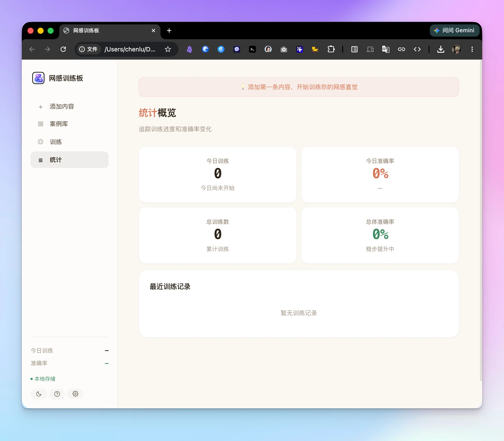Click the device screens toolbar icon
Viewport: 504px width, 441px height.
pos(370,49)
